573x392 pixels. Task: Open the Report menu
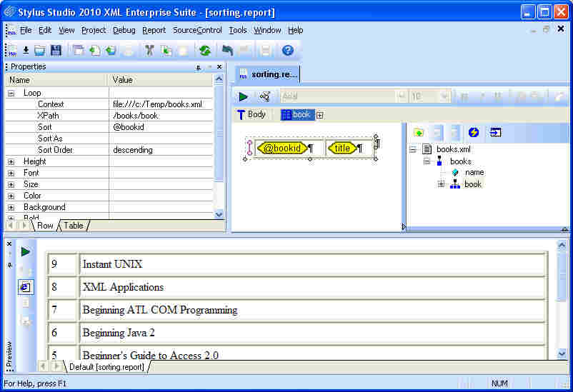point(154,30)
